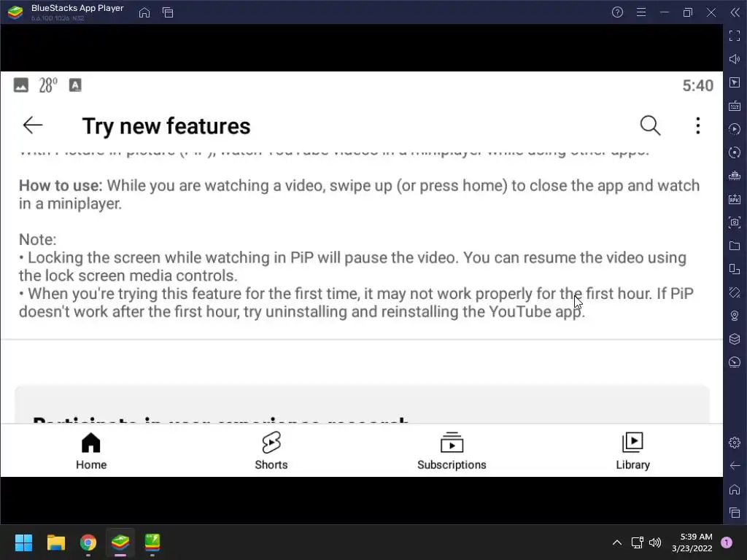The width and height of the screenshot is (747, 560).
Task: Open YouTube search with the magnifier icon
Action: point(650,125)
